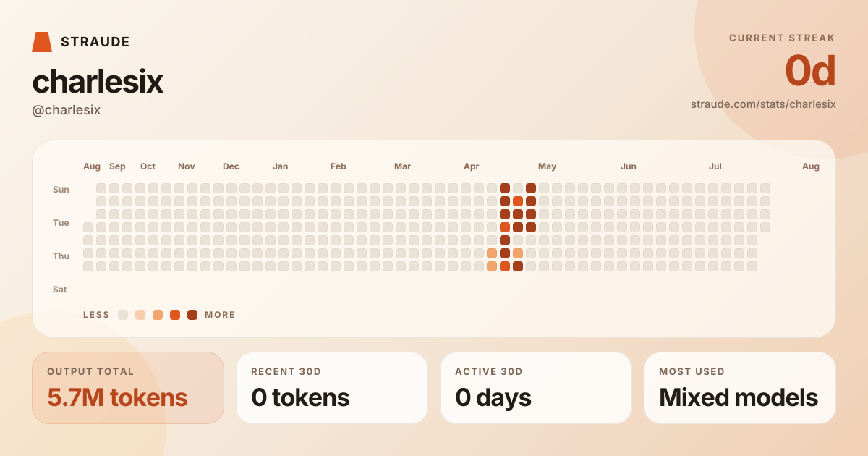Click the Recent 30D tokens card
The width and height of the screenshot is (868, 456).
(332, 388)
